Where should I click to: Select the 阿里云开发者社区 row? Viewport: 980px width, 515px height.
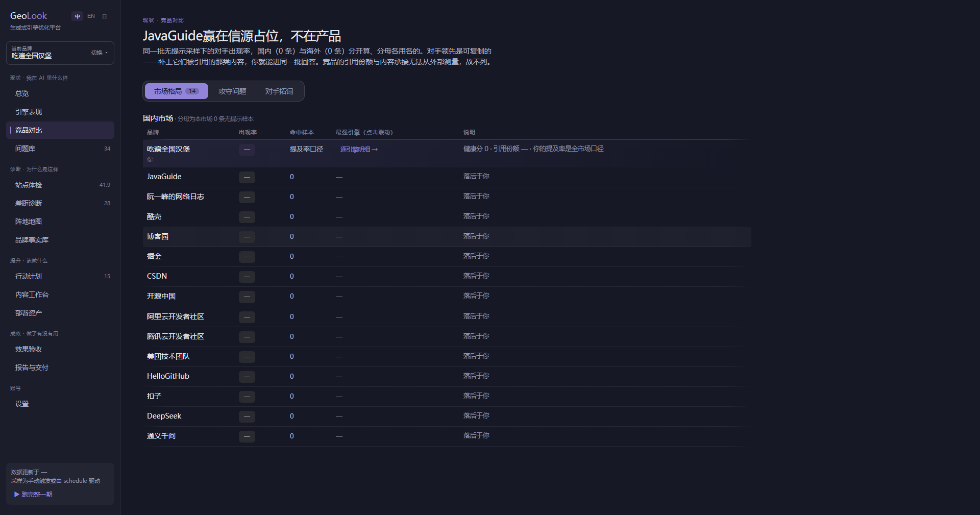[447, 317]
